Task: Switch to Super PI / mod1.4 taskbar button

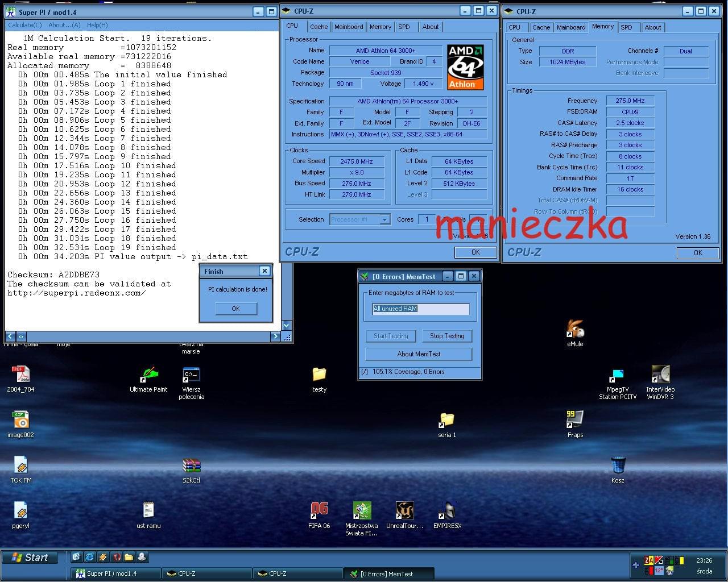Action: click(x=115, y=573)
